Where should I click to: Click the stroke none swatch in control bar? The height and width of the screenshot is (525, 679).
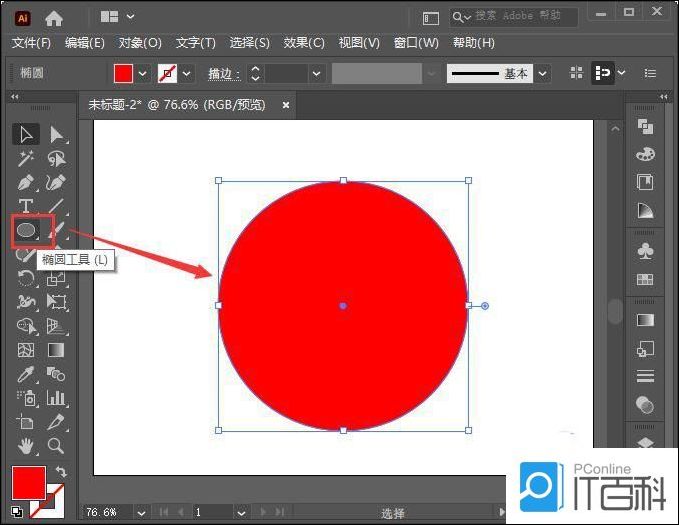pyautogui.click(x=167, y=73)
